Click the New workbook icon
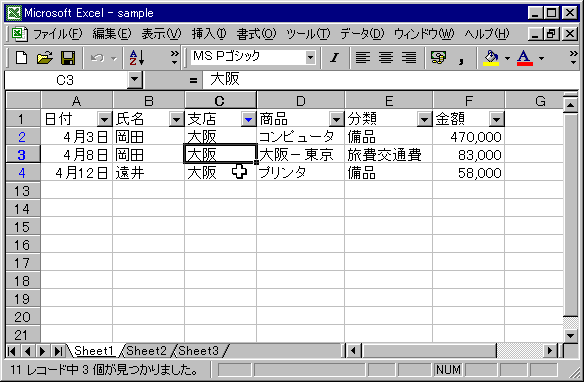This screenshot has width=584, height=382. tap(21, 58)
